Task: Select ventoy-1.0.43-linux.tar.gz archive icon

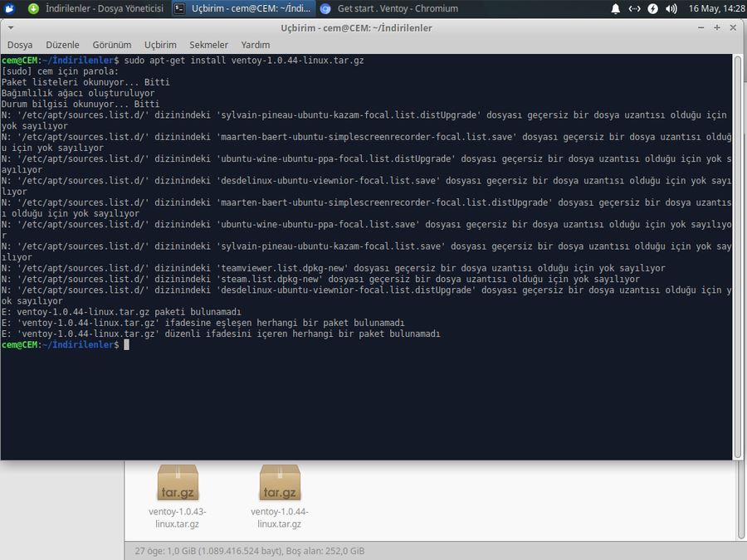Action: coord(178,482)
